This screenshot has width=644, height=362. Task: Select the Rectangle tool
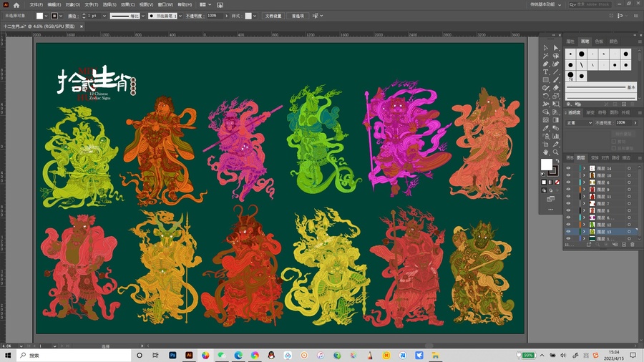(545, 80)
